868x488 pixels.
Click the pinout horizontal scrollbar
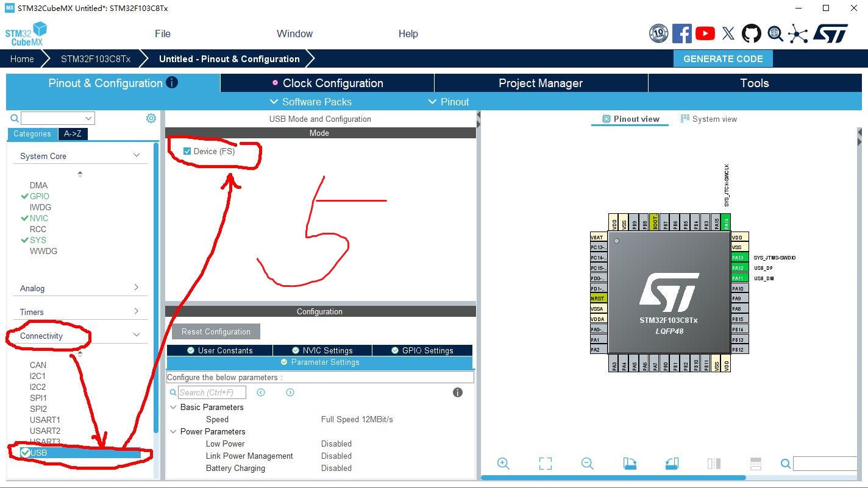(613, 478)
